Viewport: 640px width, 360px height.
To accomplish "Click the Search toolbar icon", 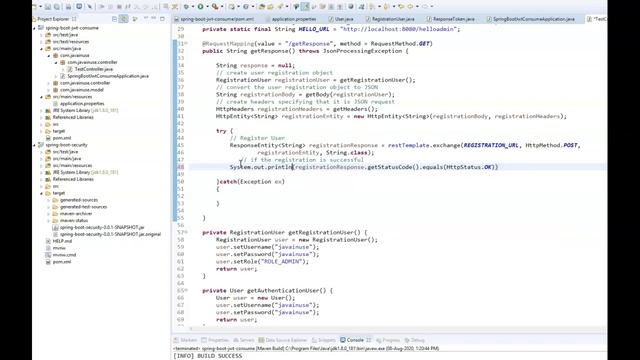I will pos(280,7).
